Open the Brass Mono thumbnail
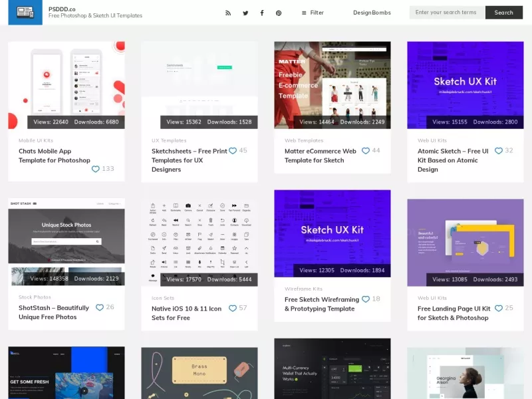Screen dimensions: 532x399 click(199, 373)
